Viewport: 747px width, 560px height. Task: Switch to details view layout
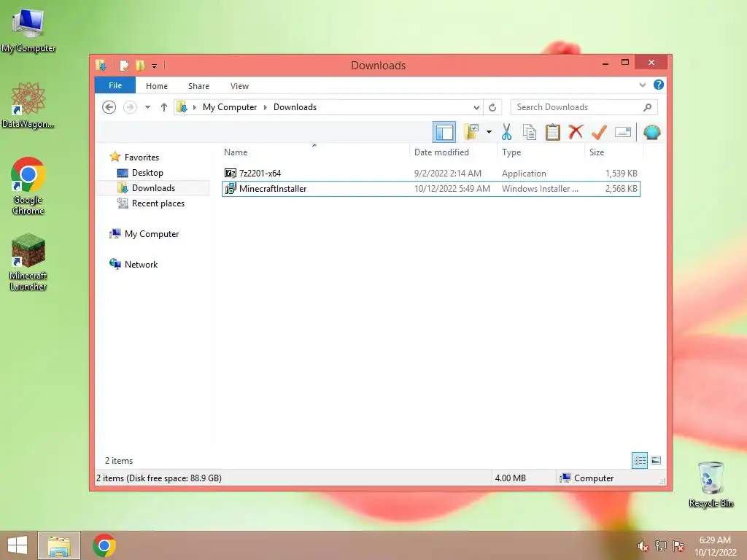(x=639, y=461)
